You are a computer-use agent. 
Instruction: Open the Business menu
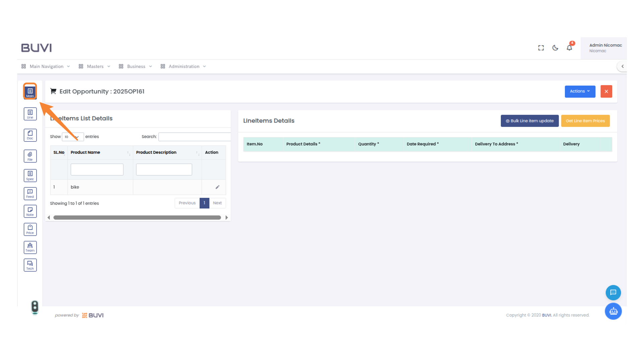pyautogui.click(x=136, y=66)
